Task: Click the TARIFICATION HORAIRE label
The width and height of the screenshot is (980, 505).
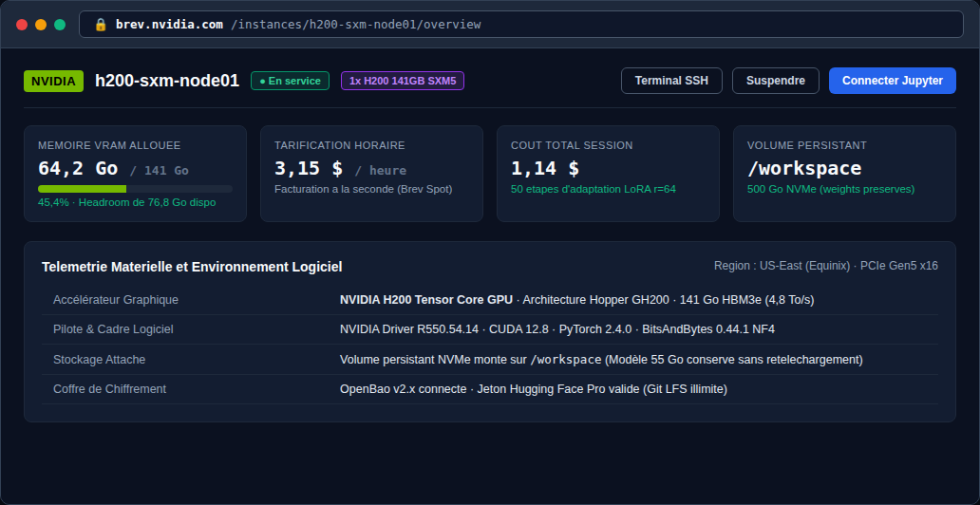Action: click(339, 145)
